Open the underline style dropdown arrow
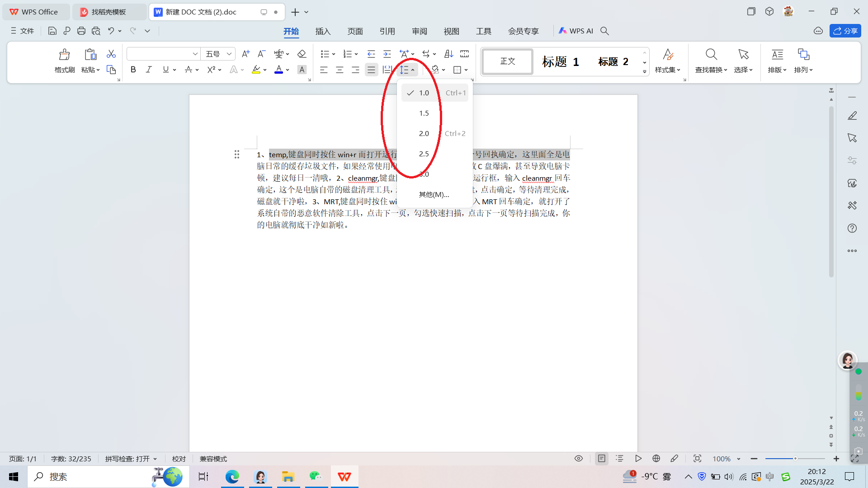 [174, 70]
